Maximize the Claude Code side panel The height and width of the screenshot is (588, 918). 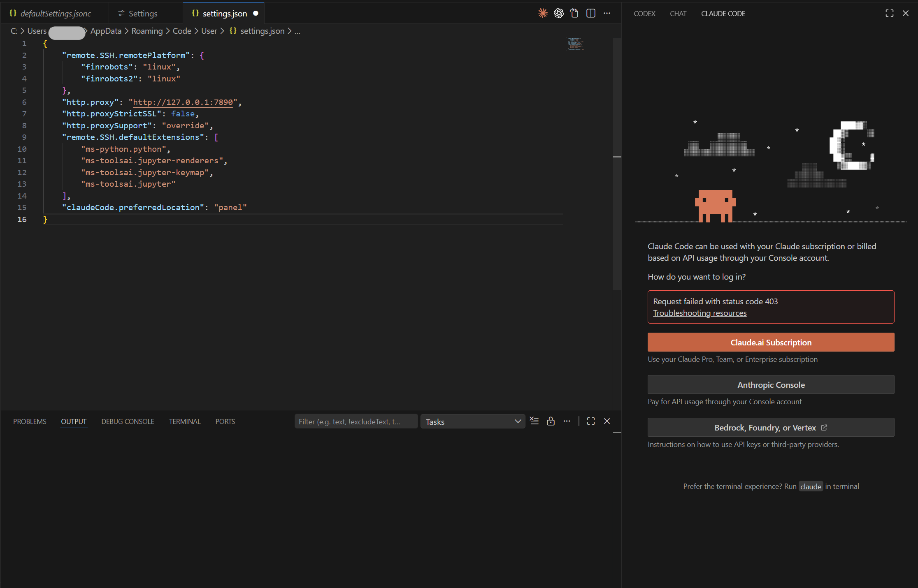click(889, 13)
